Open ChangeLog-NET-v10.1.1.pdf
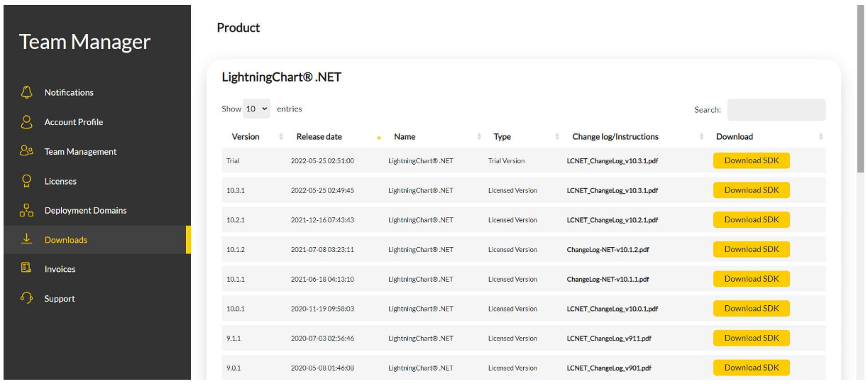 coord(608,280)
